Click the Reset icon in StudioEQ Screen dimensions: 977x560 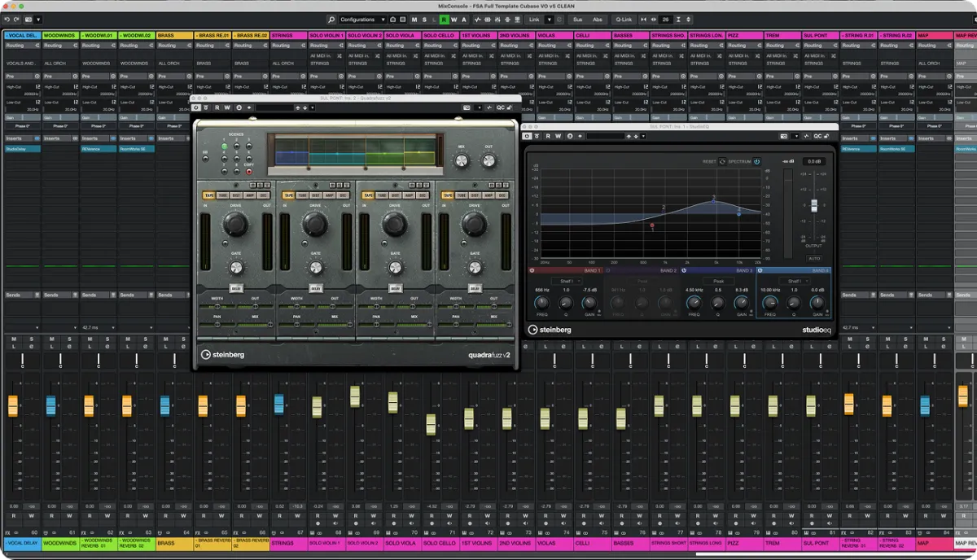[721, 161]
